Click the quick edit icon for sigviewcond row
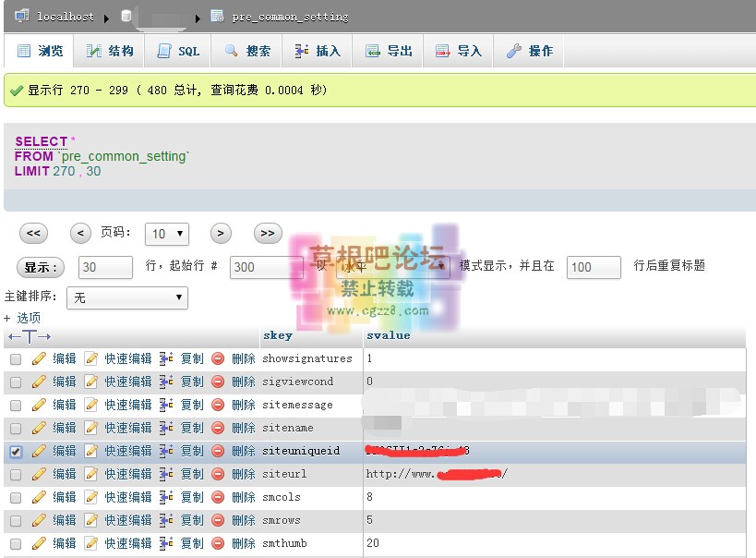This screenshot has width=756, height=558. pos(90,382)
